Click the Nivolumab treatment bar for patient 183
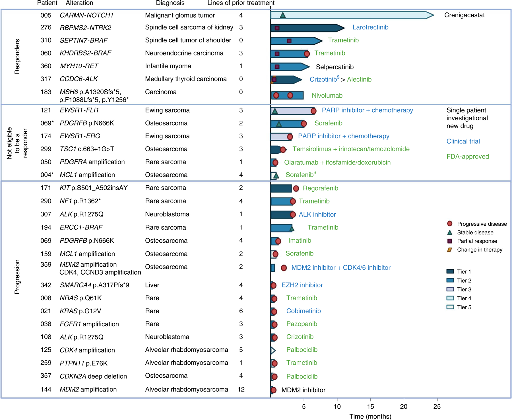 click(x=287, y=95)
